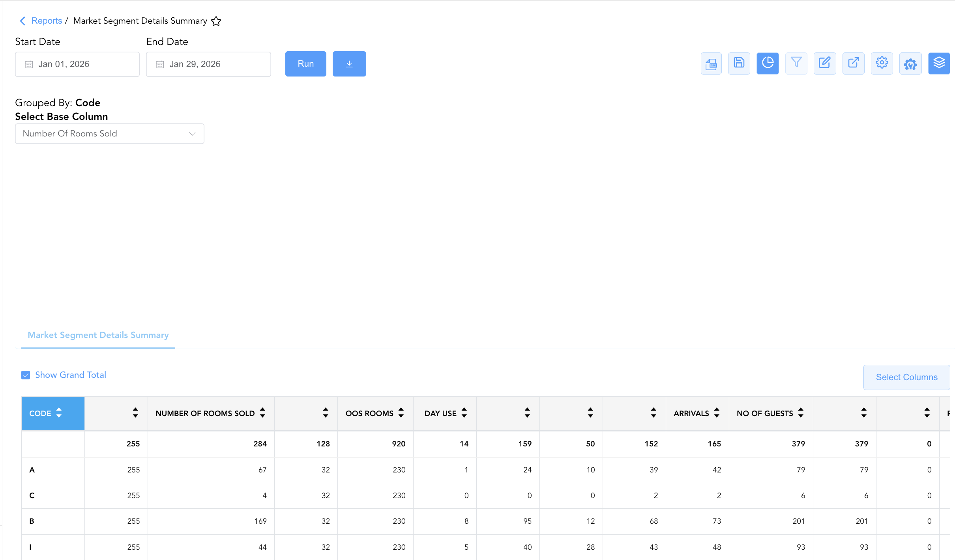Image resolution: width=955 pixels, height=560 pixels.
Task: Toggle the pie chart view icon
Action: click(x=768, y=63)
